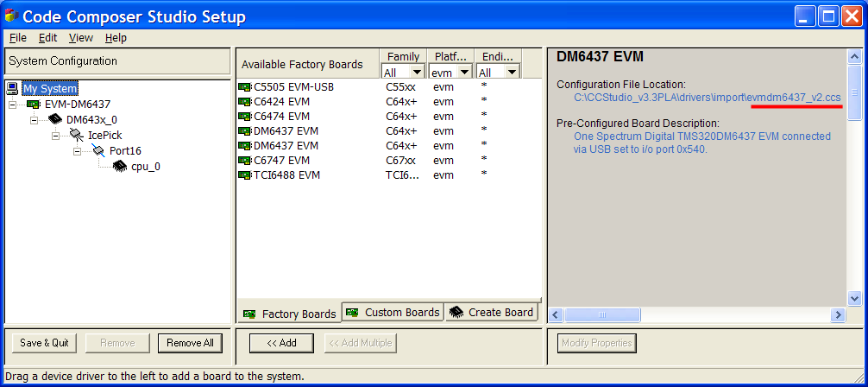Click the Port16 connector icon
Image resolution: width=868 pixels, height=387 pixels.
click(98, 150)
